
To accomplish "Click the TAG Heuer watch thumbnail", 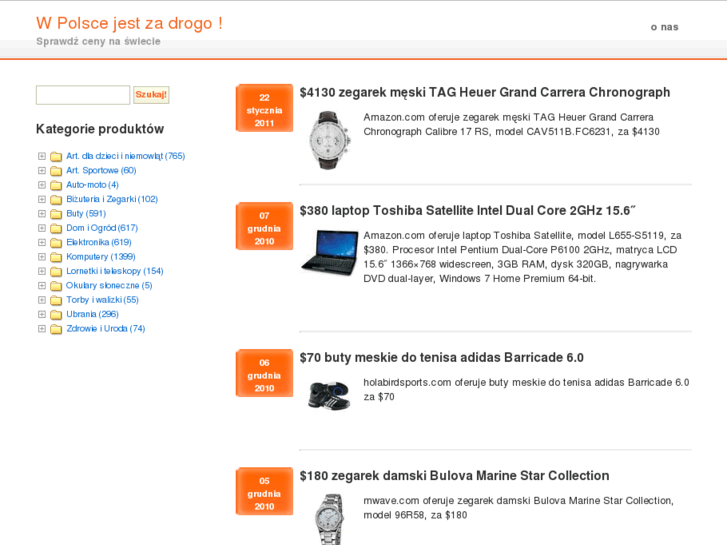I will point(328,140).
